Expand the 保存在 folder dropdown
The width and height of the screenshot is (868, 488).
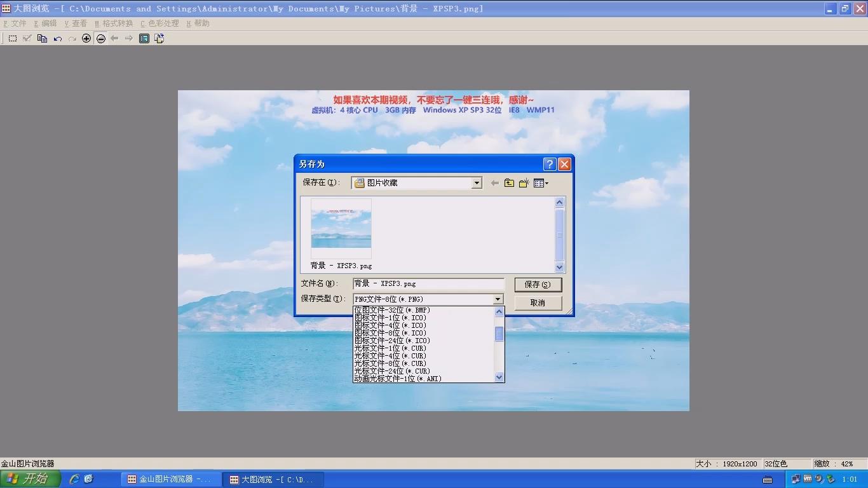point(477,183)
